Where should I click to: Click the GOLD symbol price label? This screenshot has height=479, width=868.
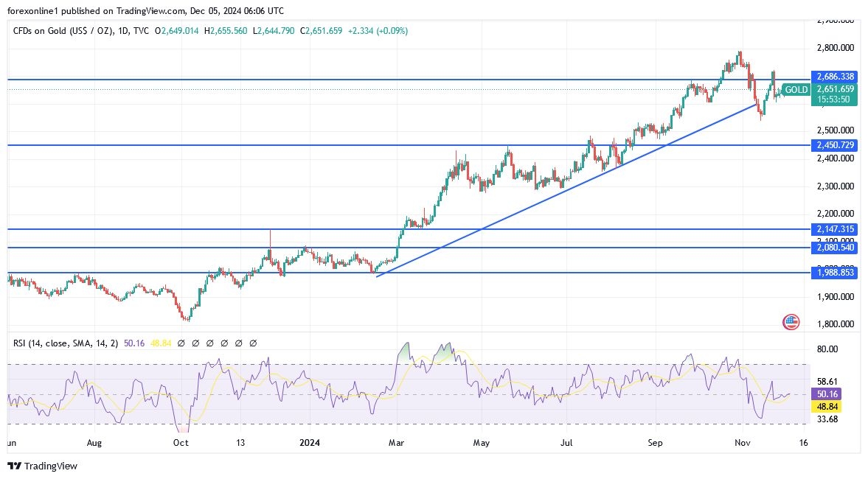tap(796, 89)
